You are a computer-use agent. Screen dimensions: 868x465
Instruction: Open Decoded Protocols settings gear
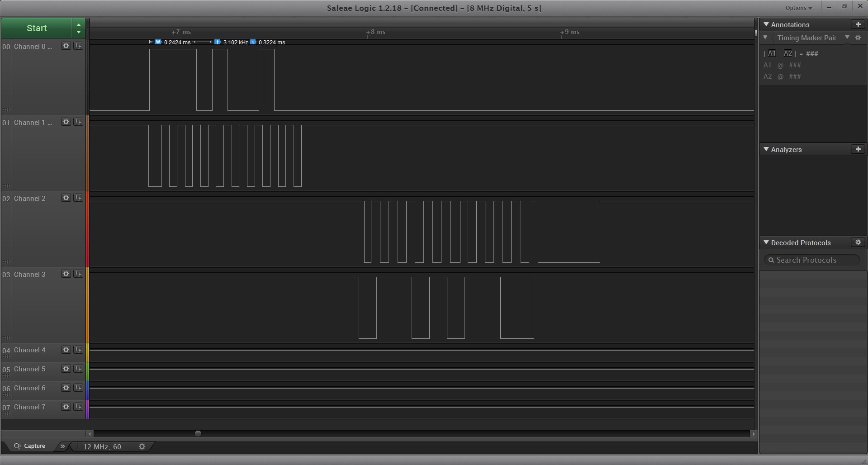coord(858,242)
